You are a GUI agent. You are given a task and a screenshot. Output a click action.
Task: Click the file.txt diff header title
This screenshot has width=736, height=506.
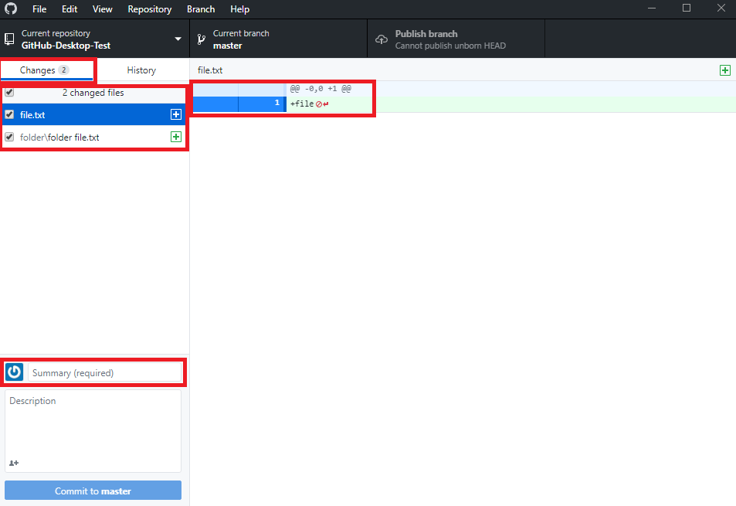(210, 70)
